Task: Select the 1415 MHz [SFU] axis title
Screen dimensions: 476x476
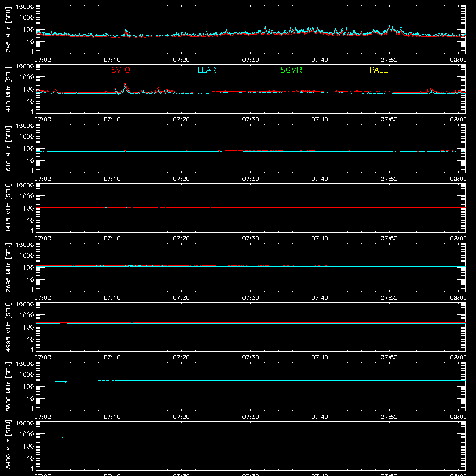Action: [8, 208]
